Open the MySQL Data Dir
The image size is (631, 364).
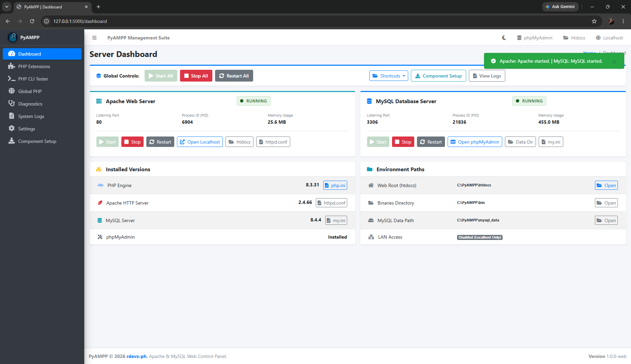tap(520, 142)
